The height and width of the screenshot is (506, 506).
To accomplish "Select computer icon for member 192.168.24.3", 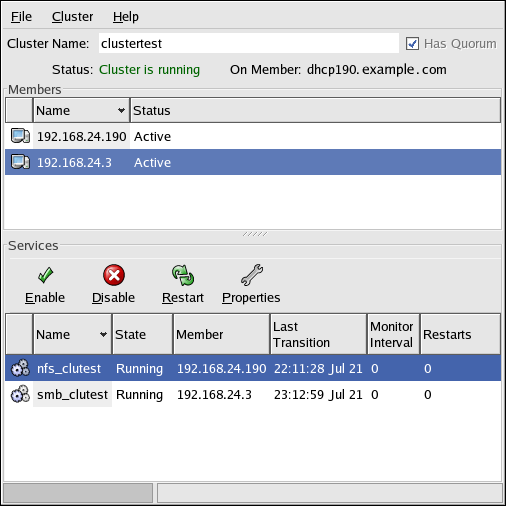I will tap(20, 162).
